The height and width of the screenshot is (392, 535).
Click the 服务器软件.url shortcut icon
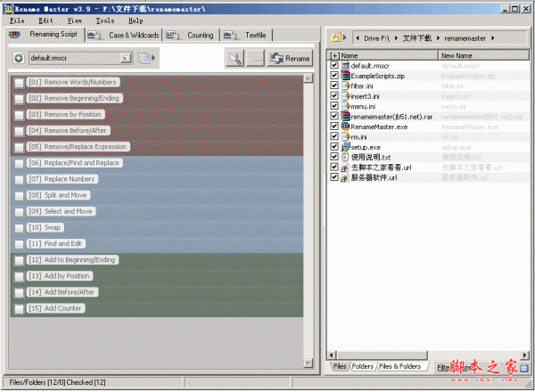coord(345,177)
